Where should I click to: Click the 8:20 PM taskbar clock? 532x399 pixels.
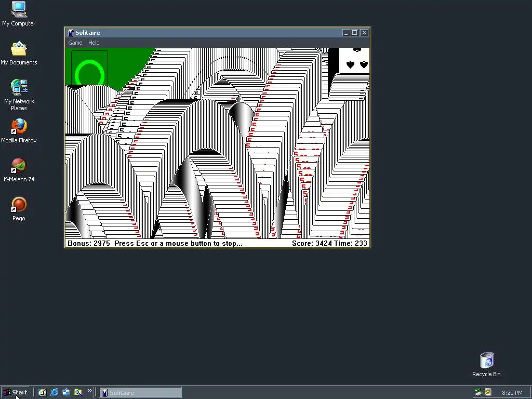coord(512,393)
